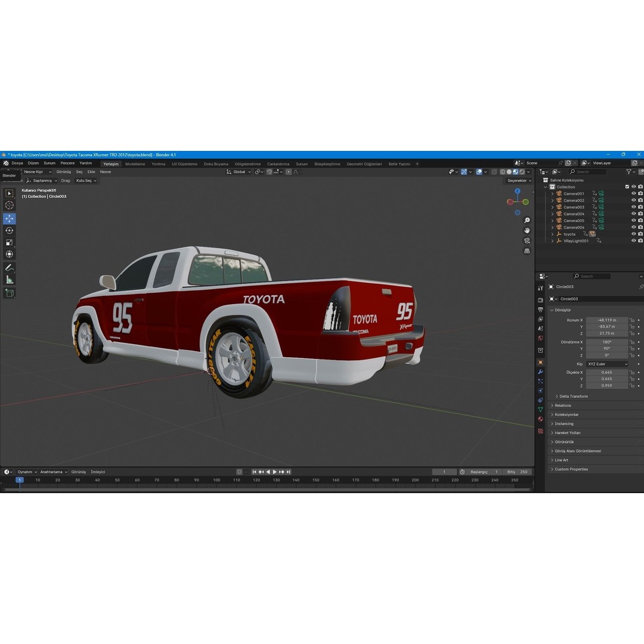
Task: Select the 3D Cursor tool
Action: pyautogui.click(x=10, y=205)
